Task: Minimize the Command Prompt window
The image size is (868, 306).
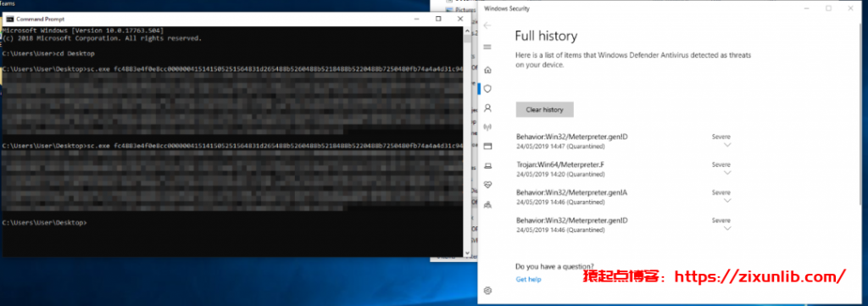Action: [x=417, y=19]
